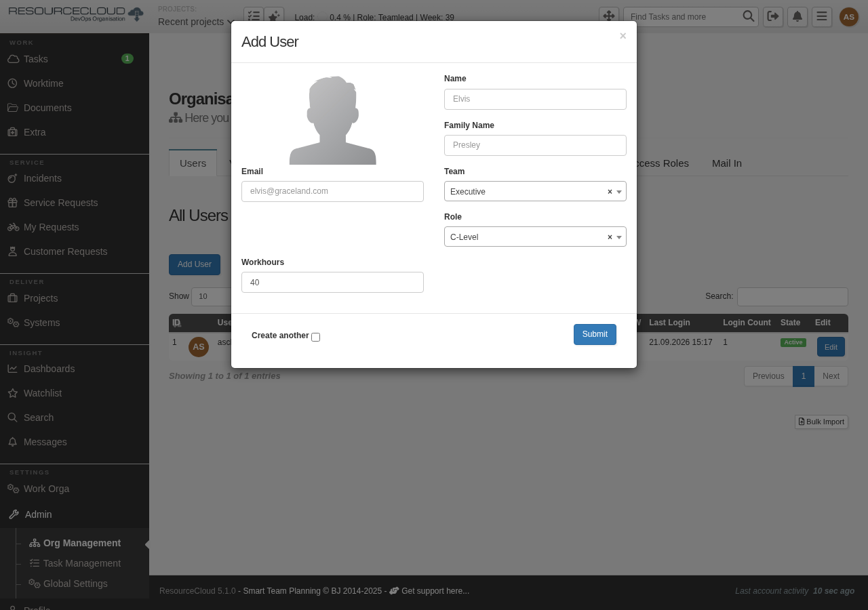The image size is (868, 610).
Task: Go to Next page in pagination
Action: [x=831, y=376]
